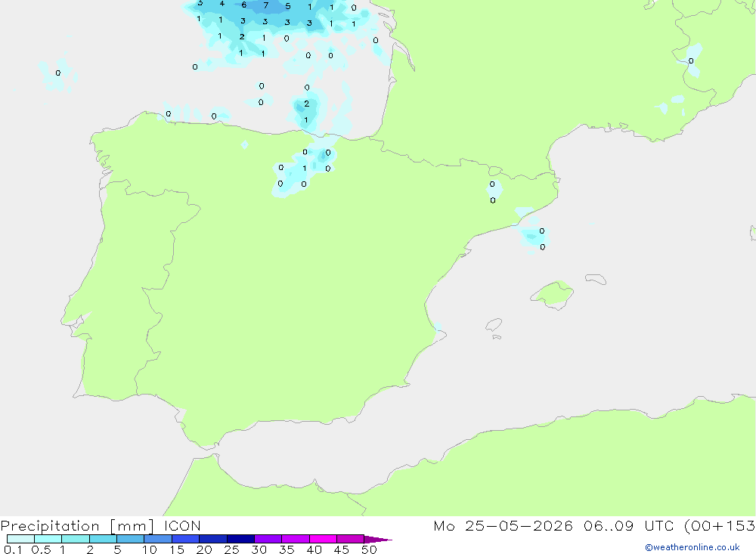
Task: Click the legend arrow tip above 50 mm
Action: [x=378, y=539]
